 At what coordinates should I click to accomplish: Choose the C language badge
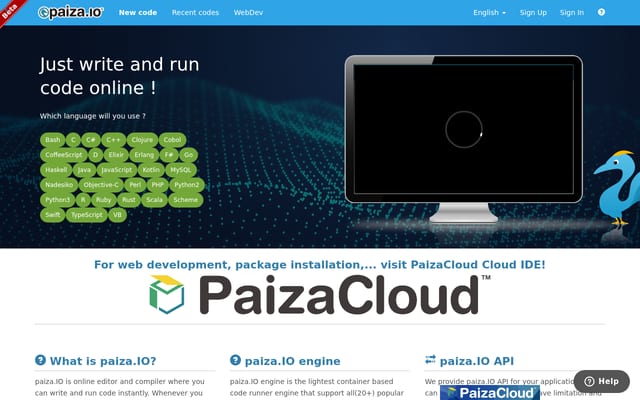(73, 140)
